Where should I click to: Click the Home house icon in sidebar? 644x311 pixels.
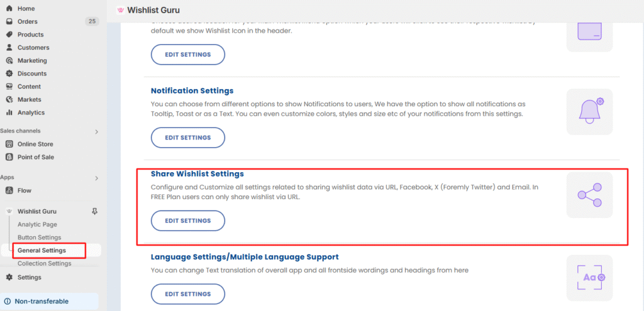(x=9, y=9)
